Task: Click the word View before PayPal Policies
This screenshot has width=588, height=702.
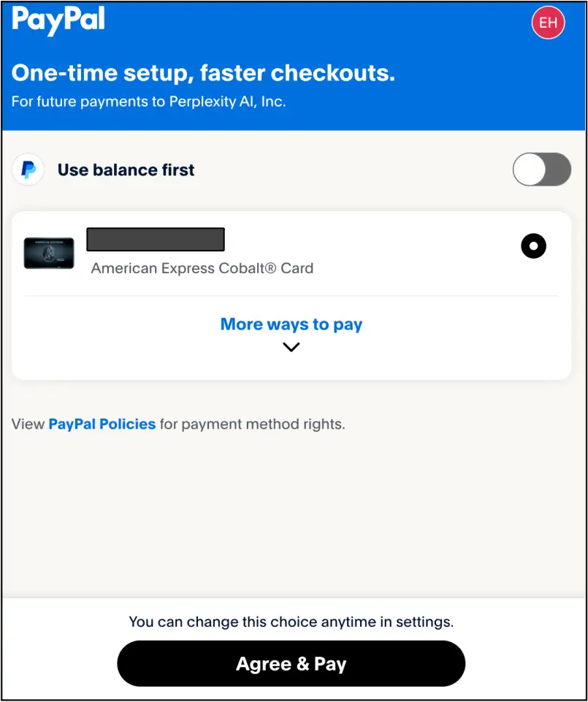Action: pyautogui.click(x=28, y=424)
